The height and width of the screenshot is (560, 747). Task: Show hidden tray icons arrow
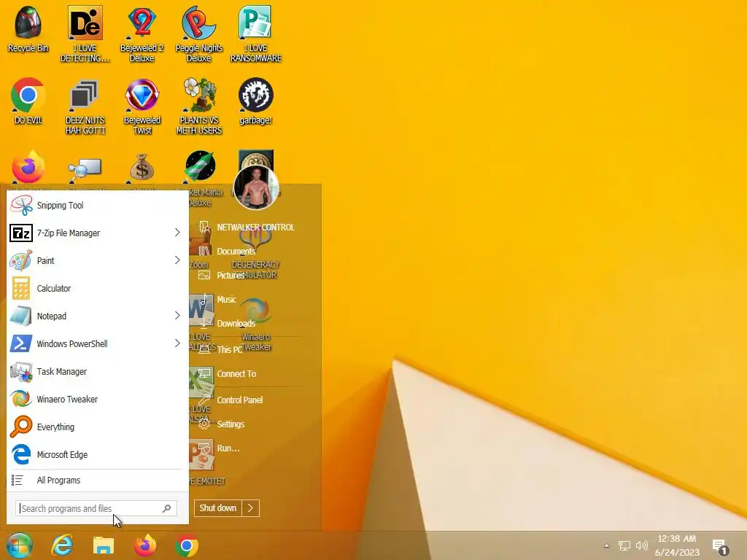click(606, 545)
